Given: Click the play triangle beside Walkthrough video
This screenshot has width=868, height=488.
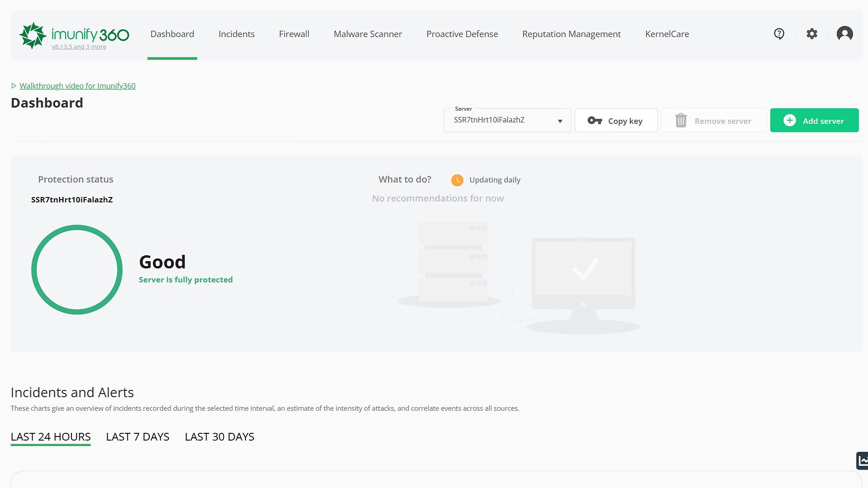Looking at the screenshot, I should tap(14, 86).
